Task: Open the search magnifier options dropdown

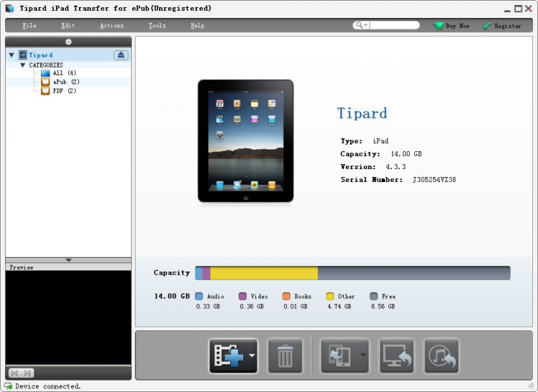Action: pos(362,25)
